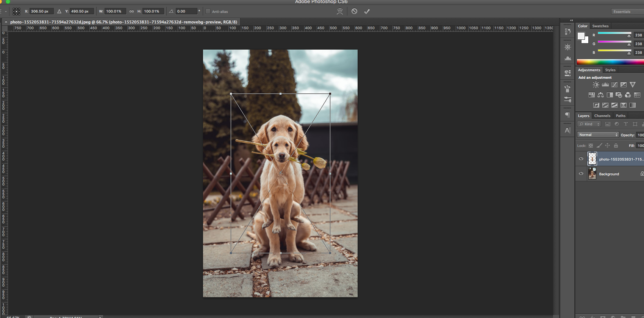
Task: Open the Normal blend mode dropdown
Action: [598, 135]
